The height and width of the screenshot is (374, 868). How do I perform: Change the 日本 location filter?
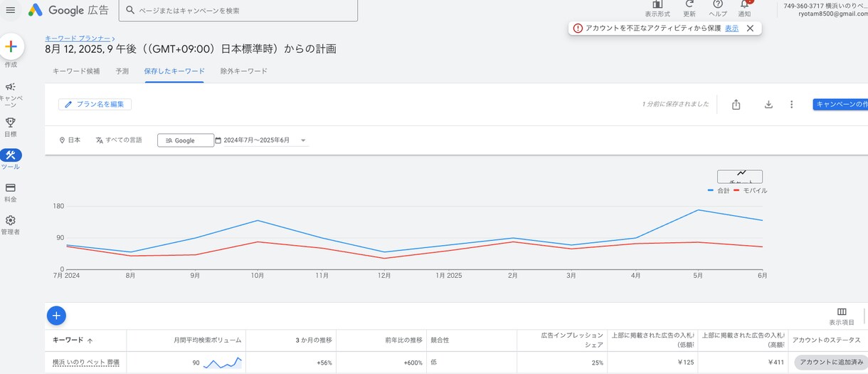pyautogui.click(x=70, y=140)
